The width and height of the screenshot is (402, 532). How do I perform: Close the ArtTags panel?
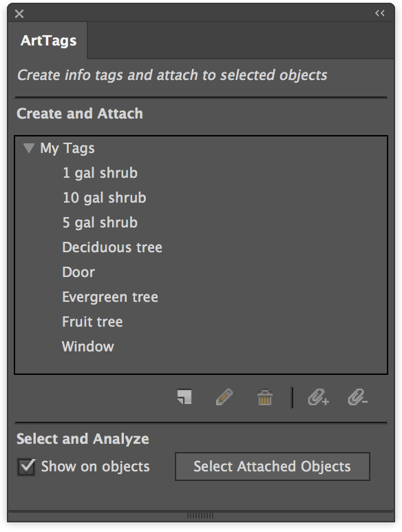click(x=19, y=14)
